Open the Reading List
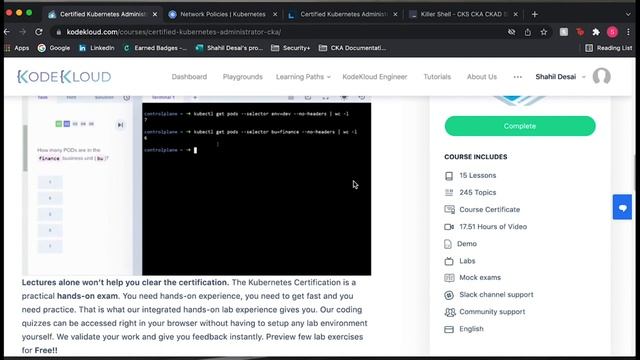 coord(609,48)
